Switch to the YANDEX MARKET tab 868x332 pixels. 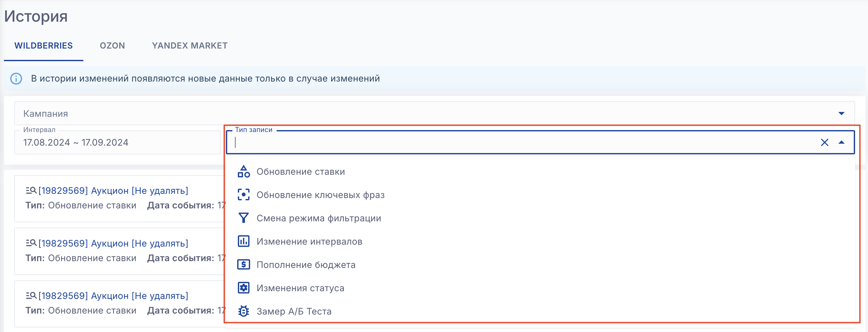coord(190,46)
